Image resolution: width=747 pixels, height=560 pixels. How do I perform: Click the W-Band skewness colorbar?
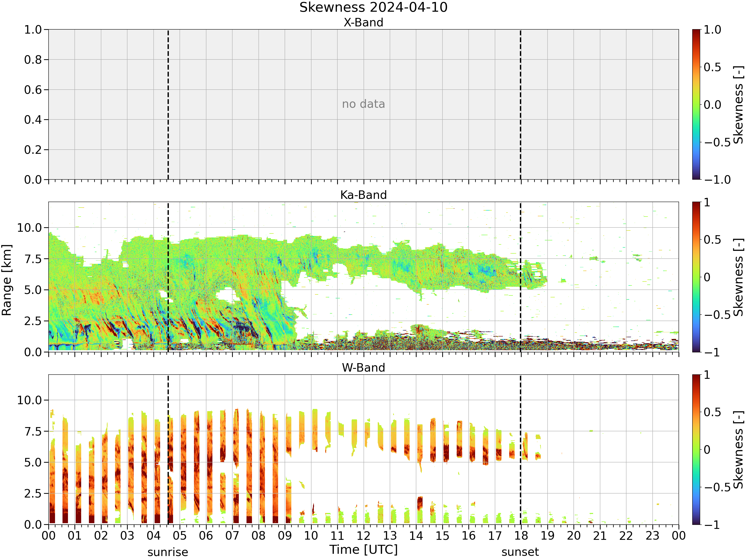(696, 449)
